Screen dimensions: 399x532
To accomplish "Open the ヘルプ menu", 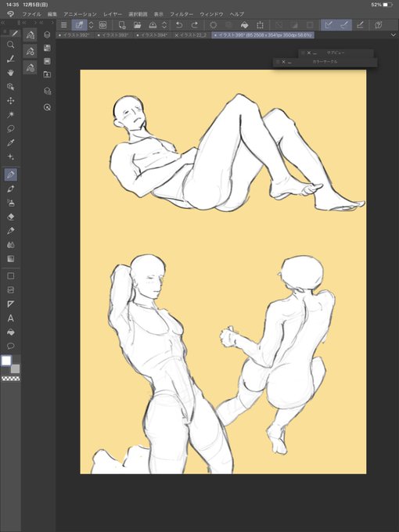I will (x=237, y=14).
